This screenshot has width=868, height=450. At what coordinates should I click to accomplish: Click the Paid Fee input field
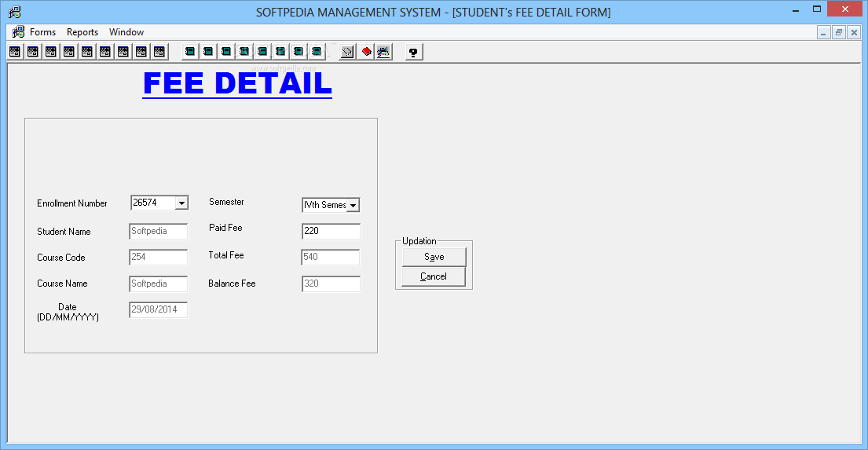[x=331, y=231]
